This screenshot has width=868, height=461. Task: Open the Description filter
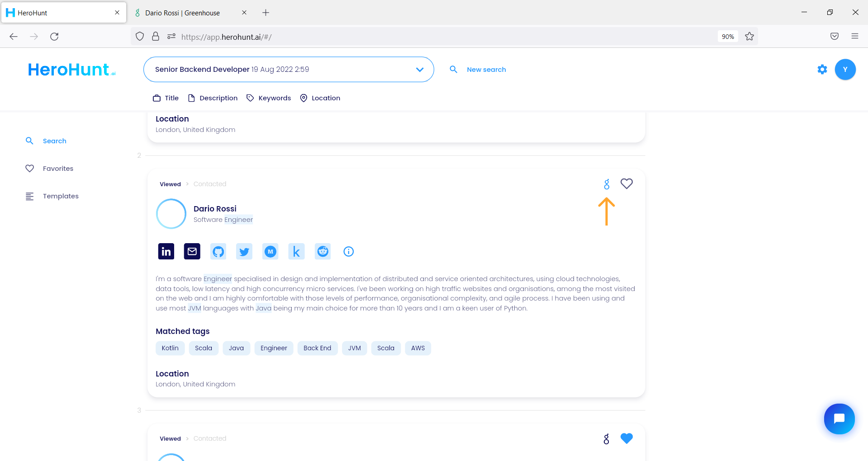tap(213, 98)
